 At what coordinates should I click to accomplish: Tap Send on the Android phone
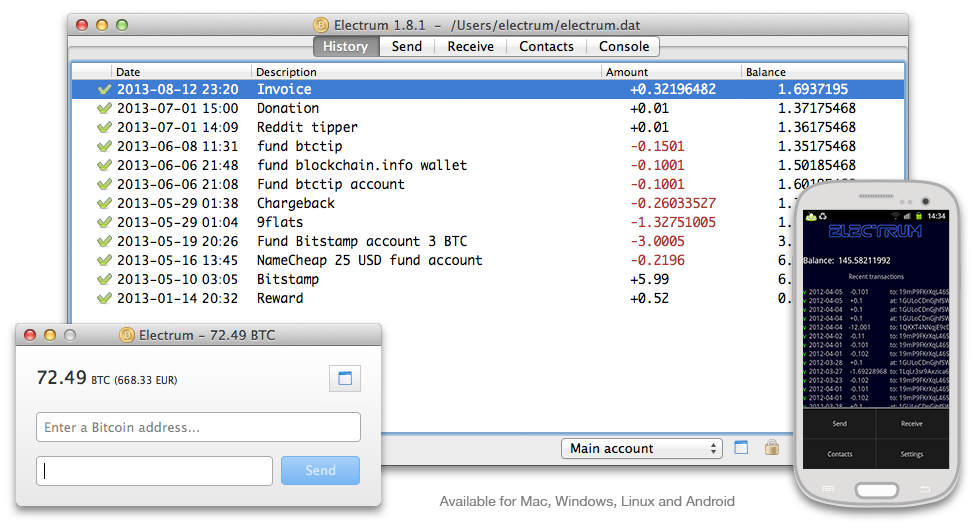[x=839, y=424]
